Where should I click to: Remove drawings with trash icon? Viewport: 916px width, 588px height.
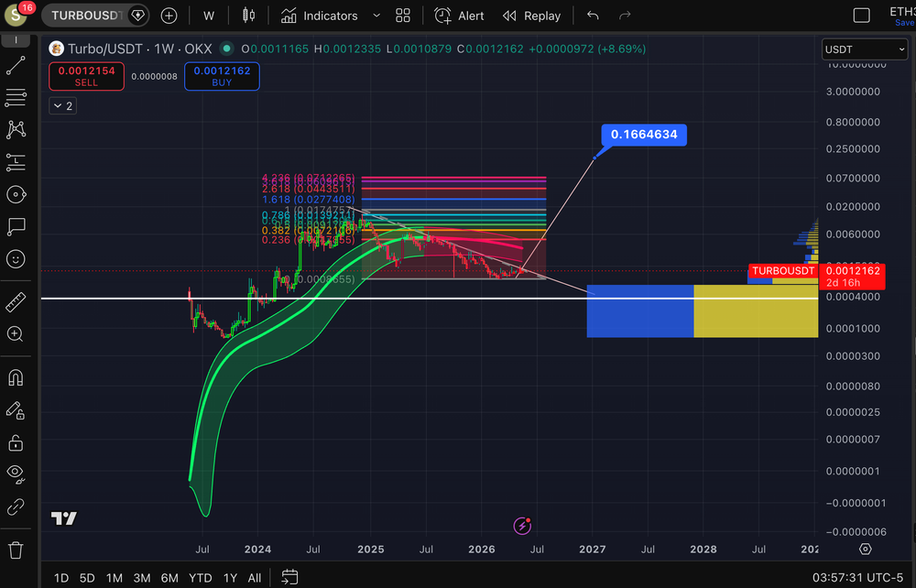pos(16,550)
